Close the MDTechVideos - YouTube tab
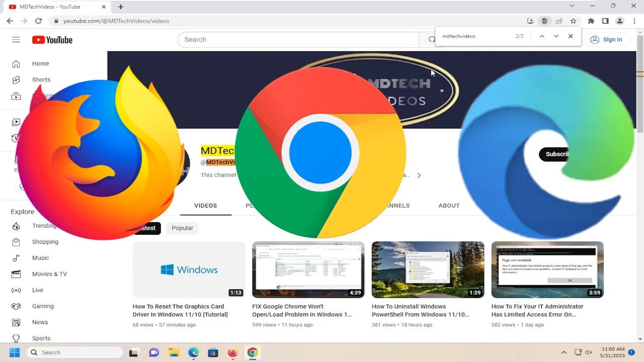644x362 pixels. click(104, 7)
